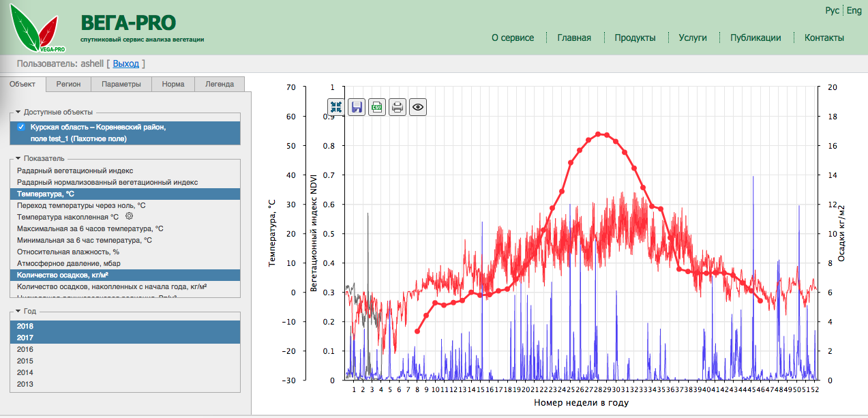
Task: Print the chart via the printer icon
Action: [x=398, y=106]
